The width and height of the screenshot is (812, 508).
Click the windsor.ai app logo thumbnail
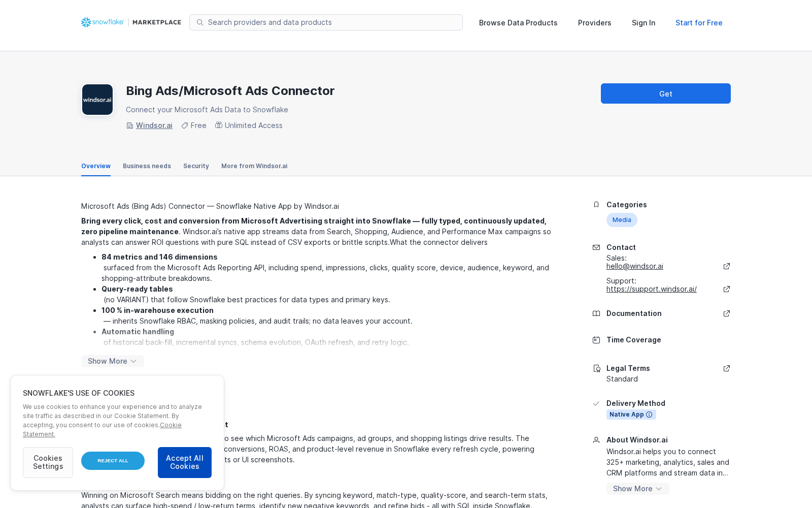tap(97, 100)
